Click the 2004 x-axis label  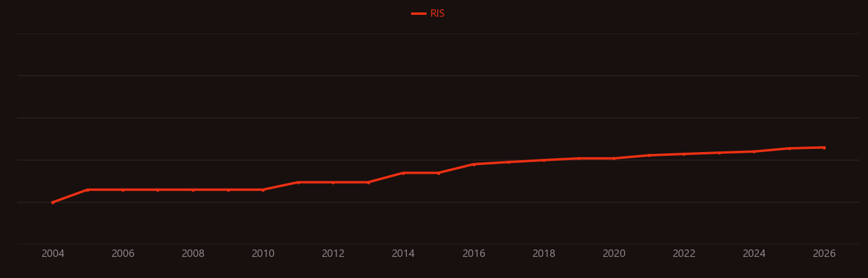(53, 254)
